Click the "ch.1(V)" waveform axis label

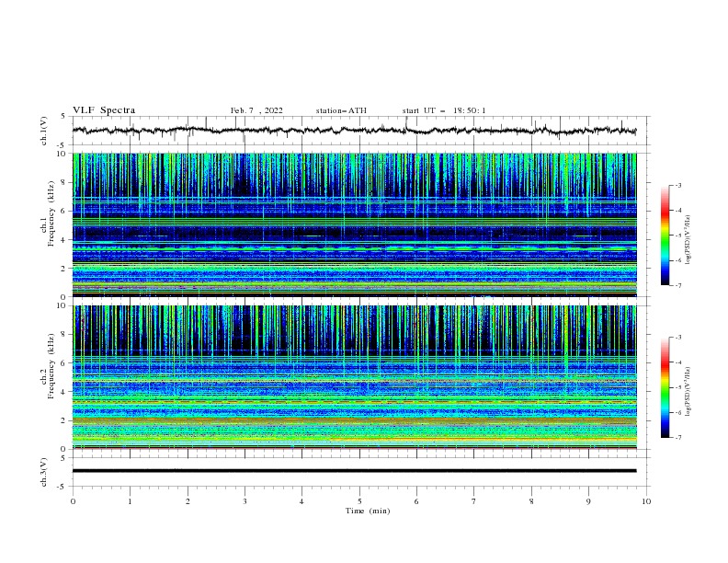43,131
